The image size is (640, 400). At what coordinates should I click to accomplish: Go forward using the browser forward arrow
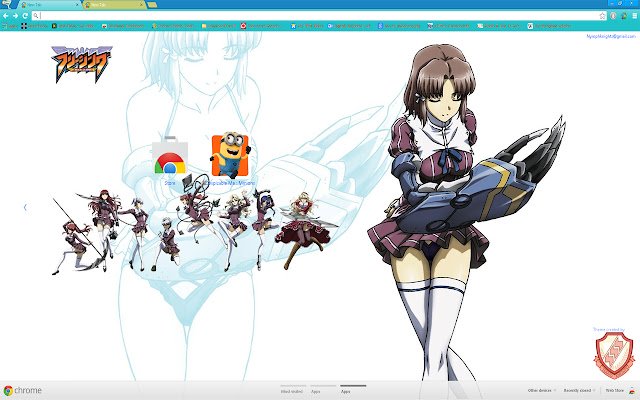pyautogui.click(x=16, y=16)
